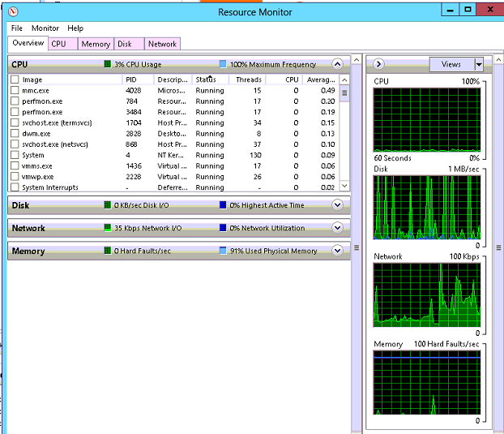Sort by the Image column header
Viewport: 504px width, 434px height.
coord(66,79)
